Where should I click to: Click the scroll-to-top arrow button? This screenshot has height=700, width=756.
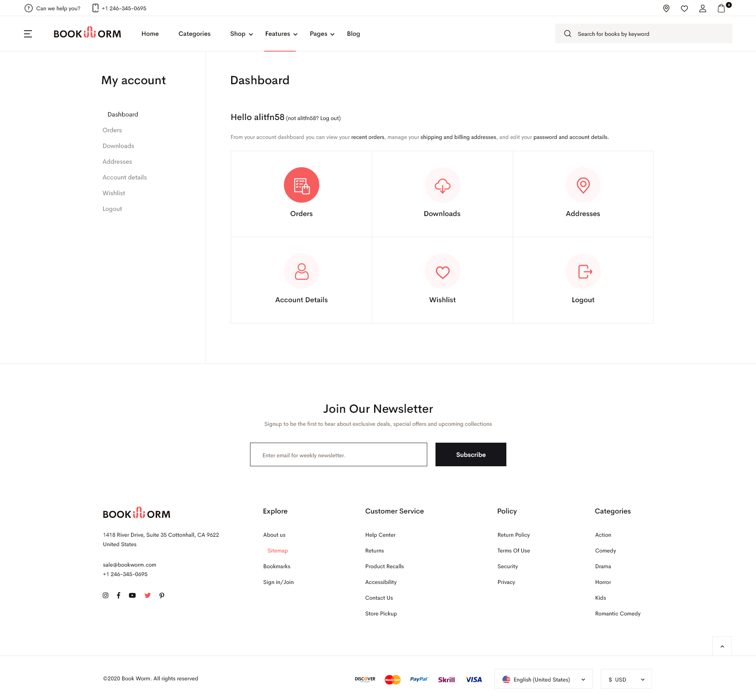[x=722, y=646]
